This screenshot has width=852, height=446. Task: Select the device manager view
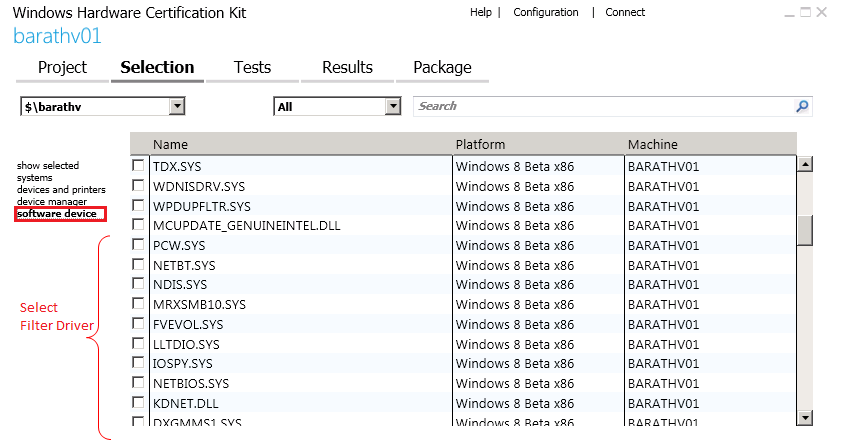[52, 202]
